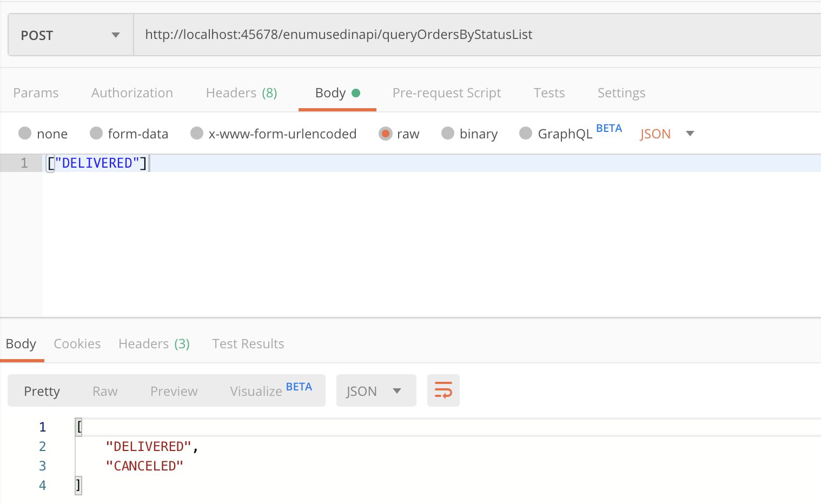The image size is (821, 504).
Task: View the response Cookies tab
Action: (77, 344)
